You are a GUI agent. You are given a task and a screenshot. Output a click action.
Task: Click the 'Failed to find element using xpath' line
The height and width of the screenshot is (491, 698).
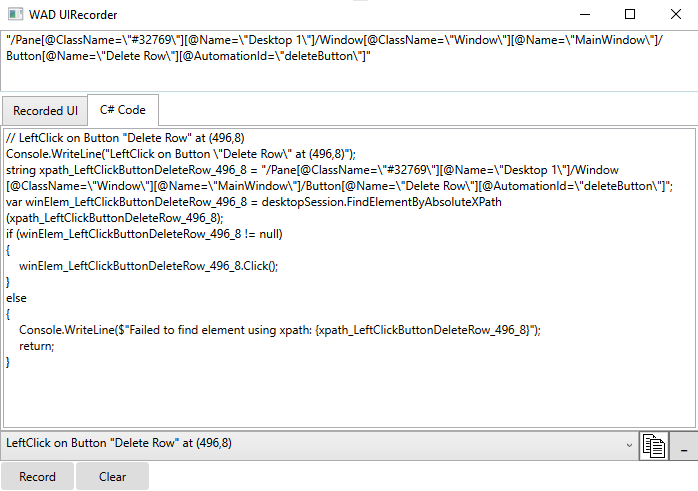[x=280, y=330]
